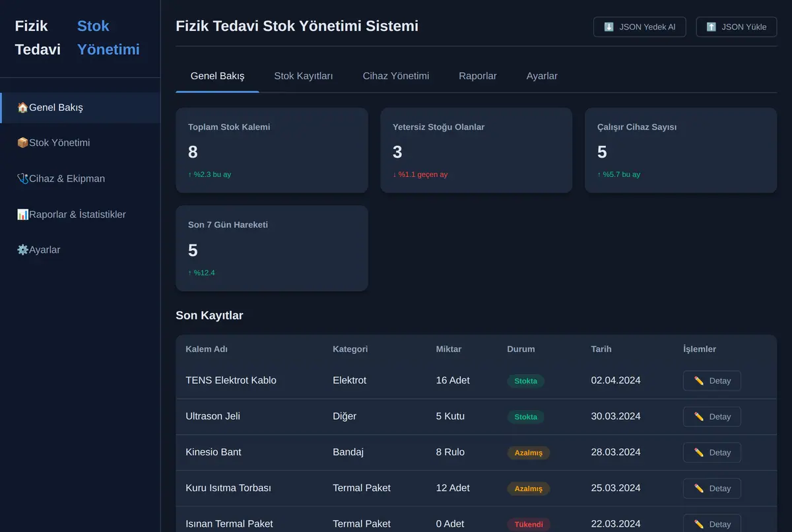The height and width of the screenshot is (532, 792).
Task: Click the Çalışır Cihaz Sayısı card
Action: pyautogui.click(x=681, y=150)
